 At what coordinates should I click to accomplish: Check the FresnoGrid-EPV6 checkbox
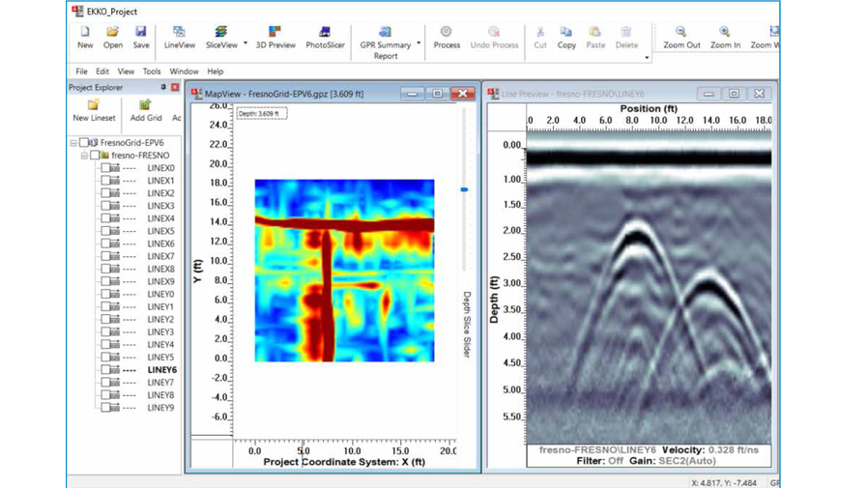tap(83, 143)
